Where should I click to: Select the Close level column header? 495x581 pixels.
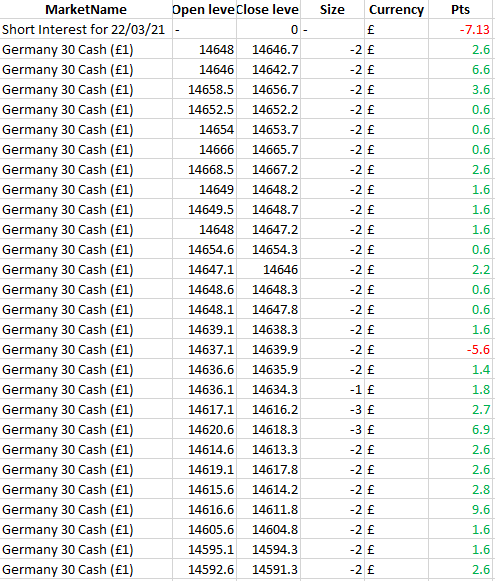point(268,9)
